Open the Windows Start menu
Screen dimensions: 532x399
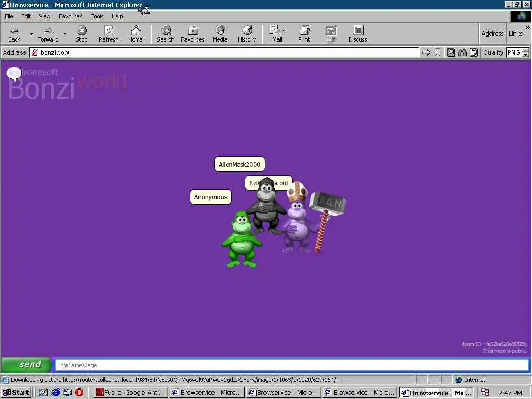coord(16,392)
